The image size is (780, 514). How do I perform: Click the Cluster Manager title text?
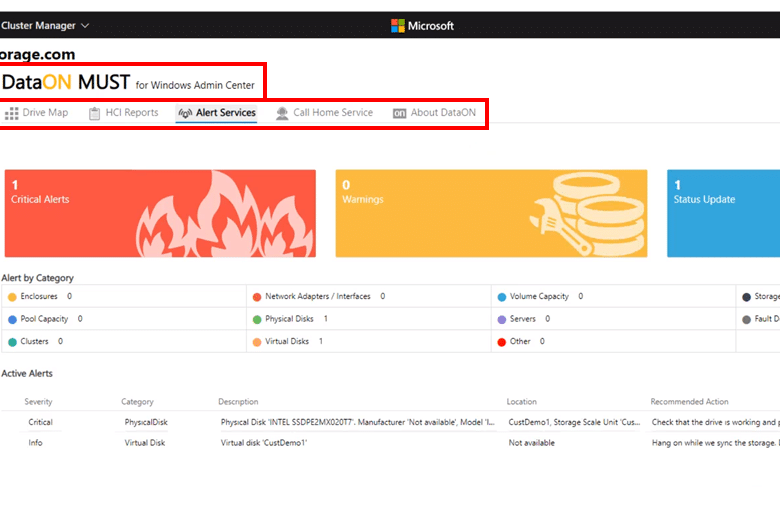38,25
